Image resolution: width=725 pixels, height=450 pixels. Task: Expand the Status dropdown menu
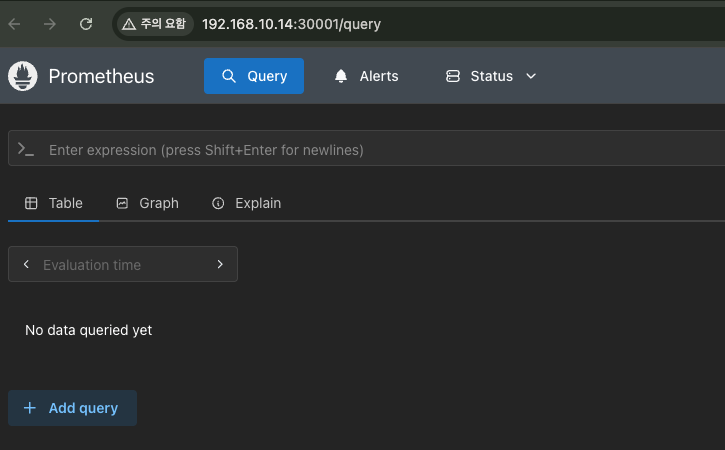click(491, 76)
